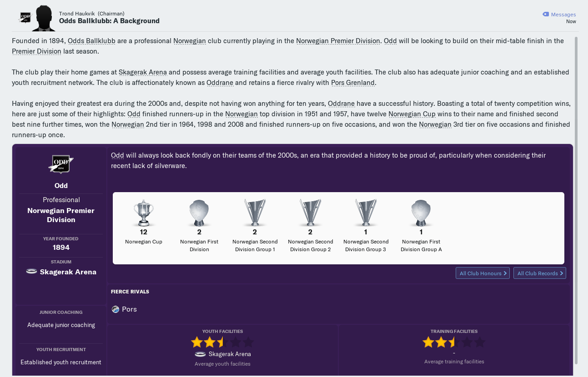Open the Norwegian Premier Division link
588x377 pixels.
coord(338,41)
